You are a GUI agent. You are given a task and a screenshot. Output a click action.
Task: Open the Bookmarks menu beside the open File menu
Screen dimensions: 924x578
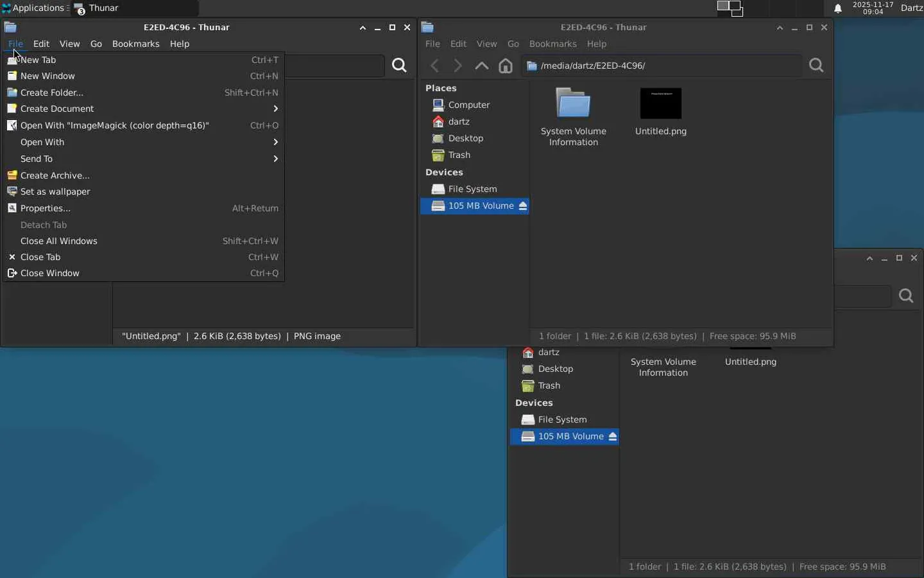point(135,44)
